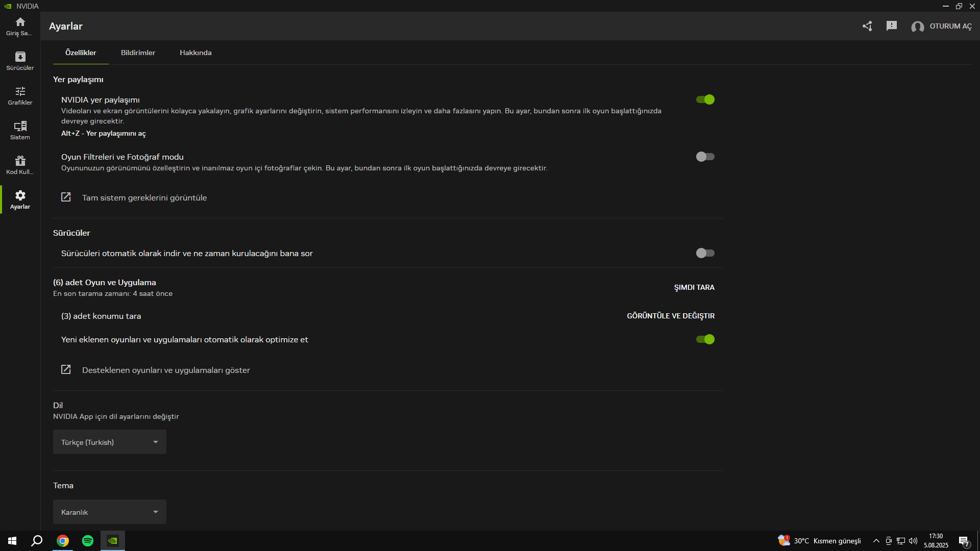Open the Türkçe language dropdown
The width and height of the screenshot is (980, 551).
110,442
